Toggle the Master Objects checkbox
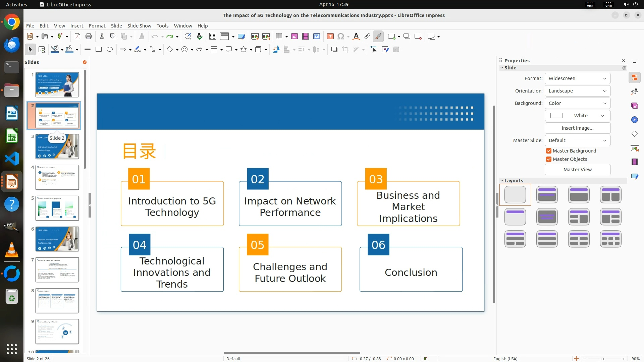The width and height of the screenshot is (644, 362). [549, 159]
